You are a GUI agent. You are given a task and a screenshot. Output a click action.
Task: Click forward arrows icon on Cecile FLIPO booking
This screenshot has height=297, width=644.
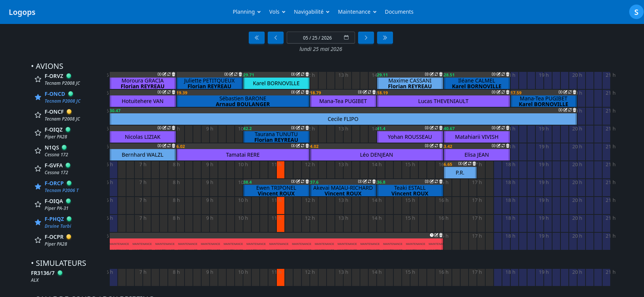560,110
